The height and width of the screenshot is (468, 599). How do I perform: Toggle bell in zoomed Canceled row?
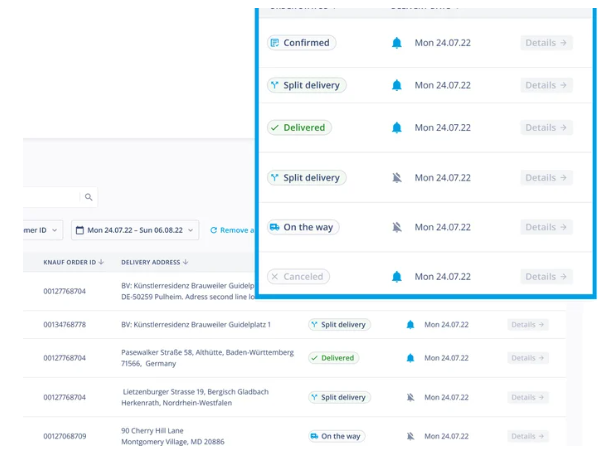point(397,277)
